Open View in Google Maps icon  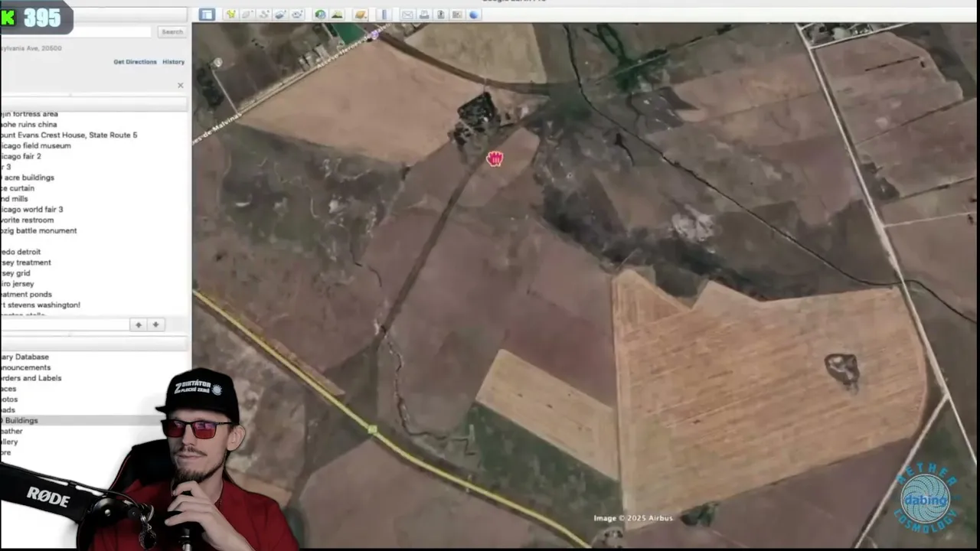(457, 15)
